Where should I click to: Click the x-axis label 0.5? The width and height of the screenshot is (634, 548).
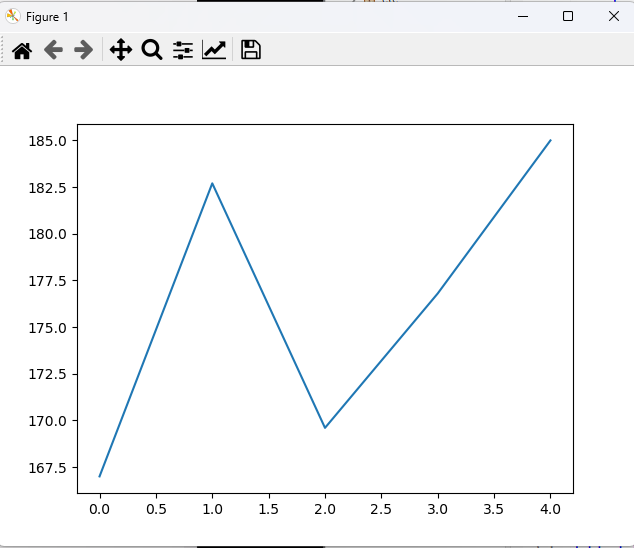[156, 509]
